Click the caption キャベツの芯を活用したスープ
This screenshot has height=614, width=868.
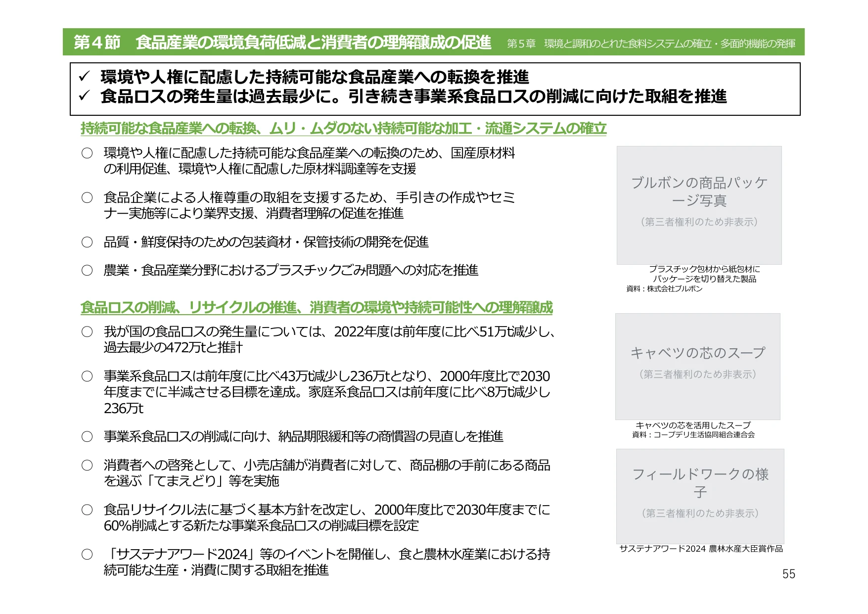pyautogui.click(x=693, y=425)
